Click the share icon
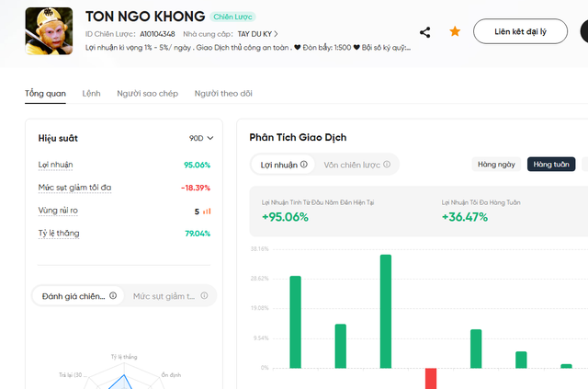588x389 pixels. [x=424, y=32]
